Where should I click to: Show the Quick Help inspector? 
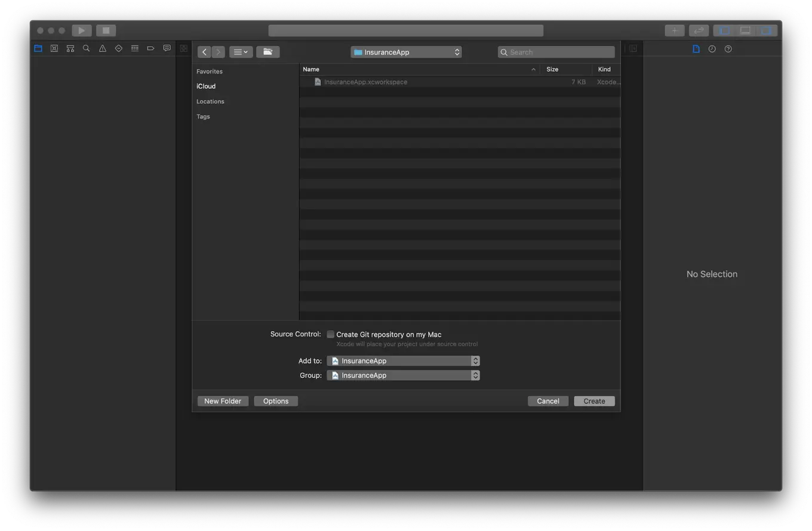pos(728,48)
